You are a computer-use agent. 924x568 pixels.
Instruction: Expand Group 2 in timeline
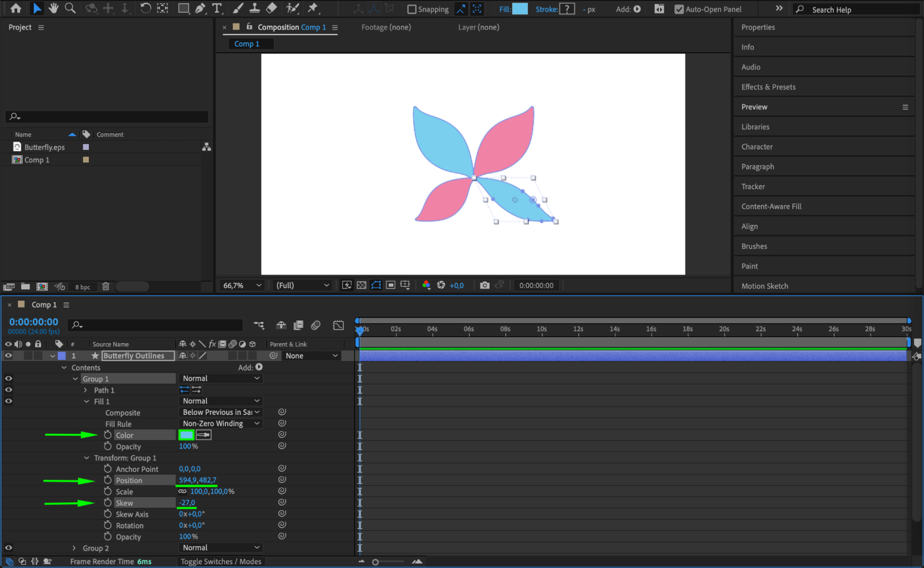[74, 548]
